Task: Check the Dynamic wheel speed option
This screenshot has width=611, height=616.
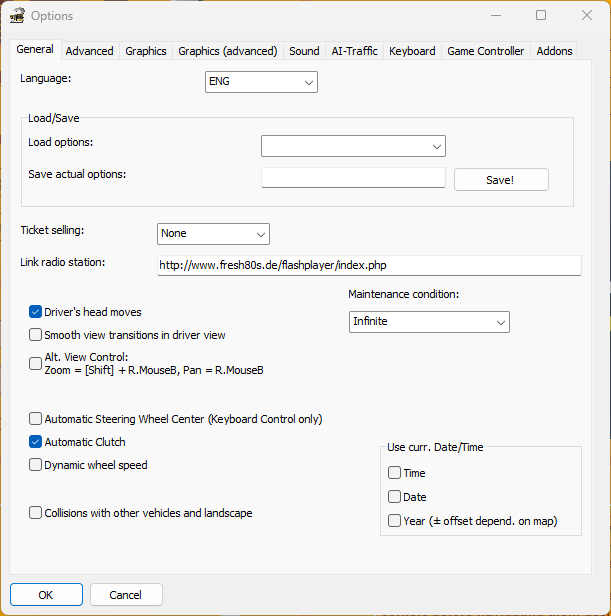Action: pos(36,465)
